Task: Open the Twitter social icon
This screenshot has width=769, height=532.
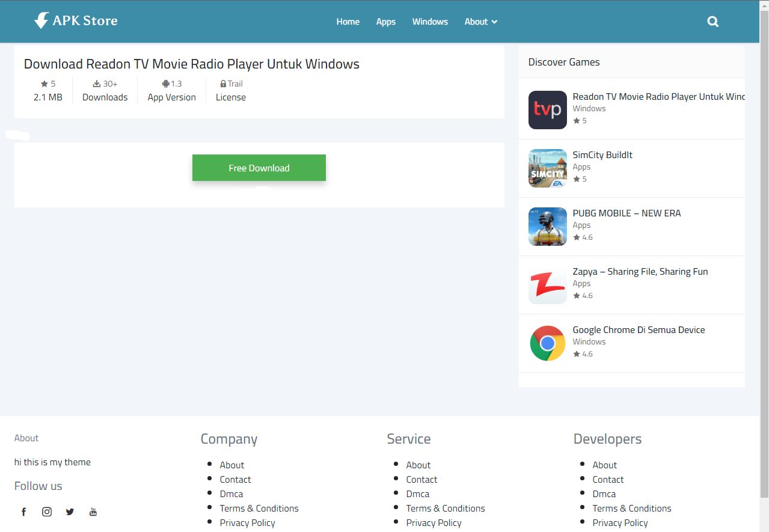Action: pyautogui.click(x=70, y=512)
